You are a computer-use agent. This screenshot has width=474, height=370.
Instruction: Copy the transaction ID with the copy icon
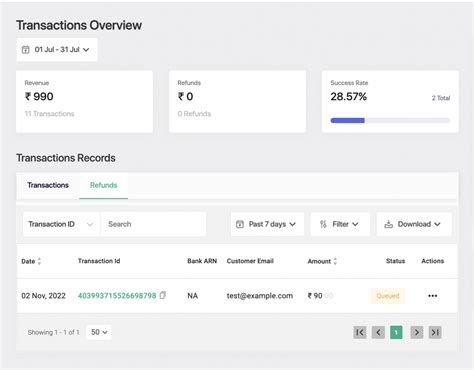[163, 295]
